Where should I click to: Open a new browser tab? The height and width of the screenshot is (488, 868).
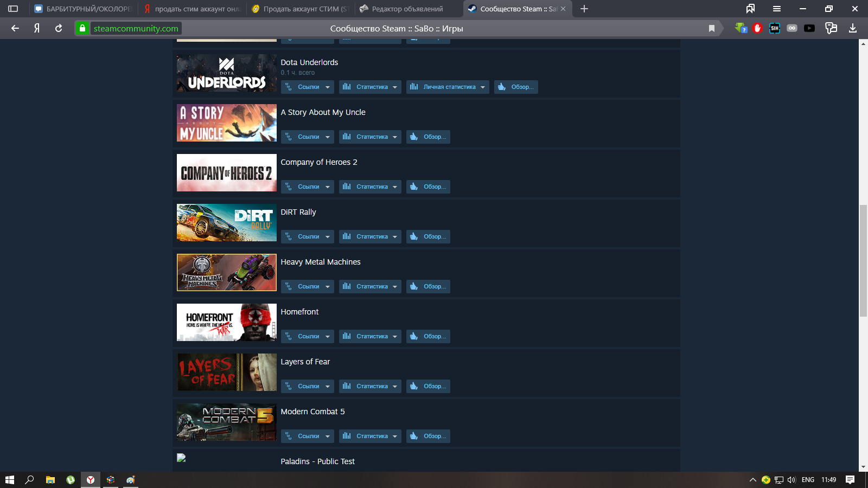click(584, 9)
